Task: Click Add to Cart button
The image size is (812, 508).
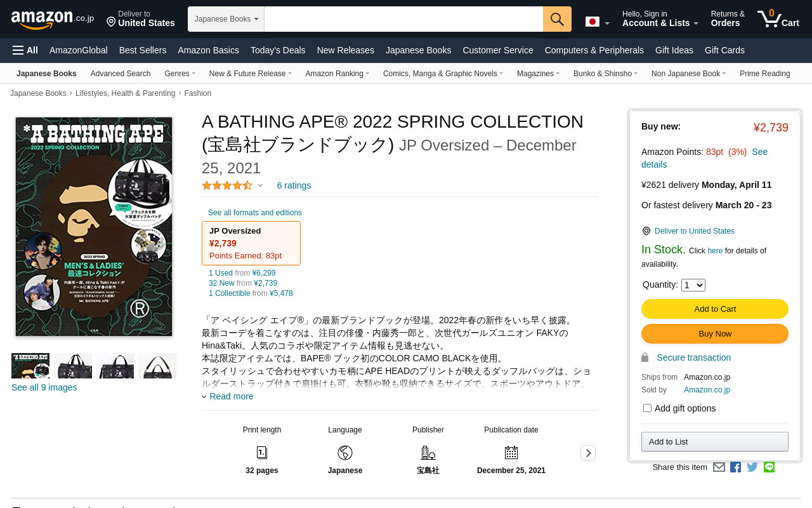Action: [x=715, y=309]
